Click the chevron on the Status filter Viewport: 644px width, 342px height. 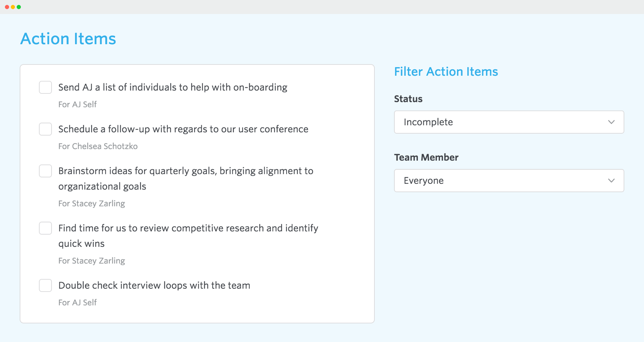point(611,122)
